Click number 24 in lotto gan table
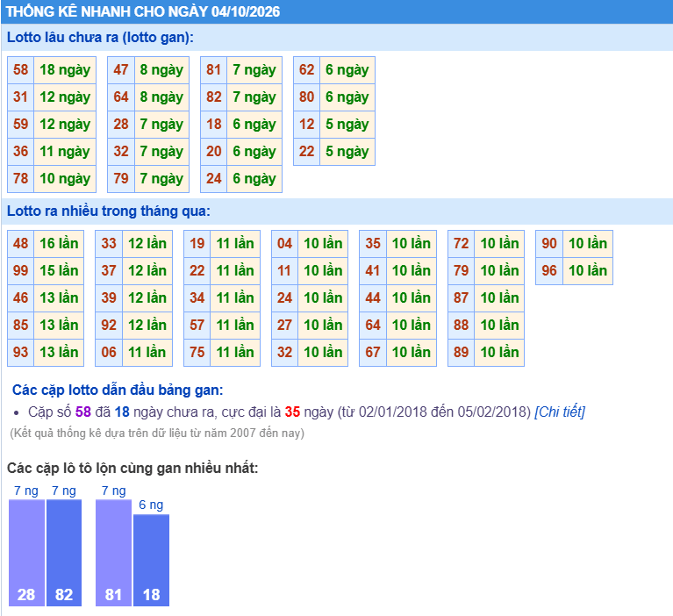Screen dimensions: 673x616 pos(214,179)
